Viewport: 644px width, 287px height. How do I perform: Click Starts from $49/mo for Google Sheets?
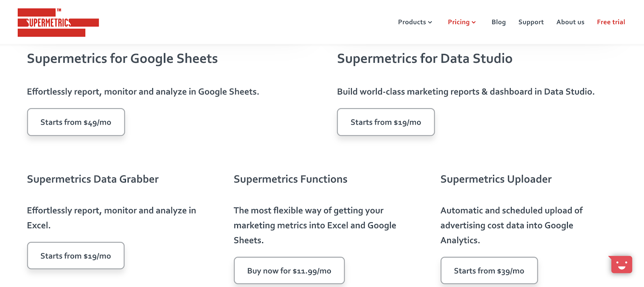(x=76, y=122)
